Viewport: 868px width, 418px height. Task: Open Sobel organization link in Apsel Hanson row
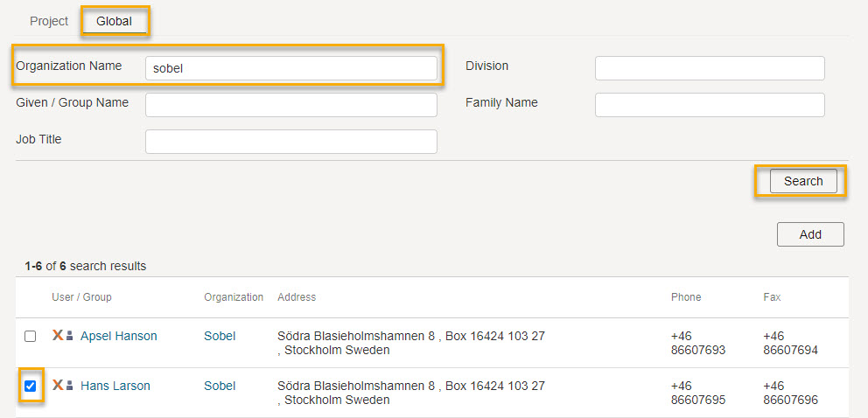point(220,336)
